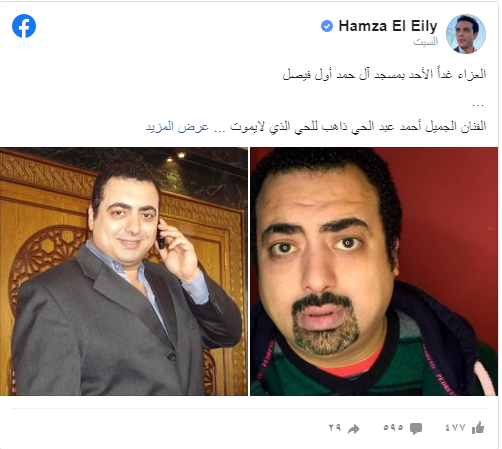Click the ellipsis line in the post
Screen dimensions: 502x449
click(x=478, y=105)
